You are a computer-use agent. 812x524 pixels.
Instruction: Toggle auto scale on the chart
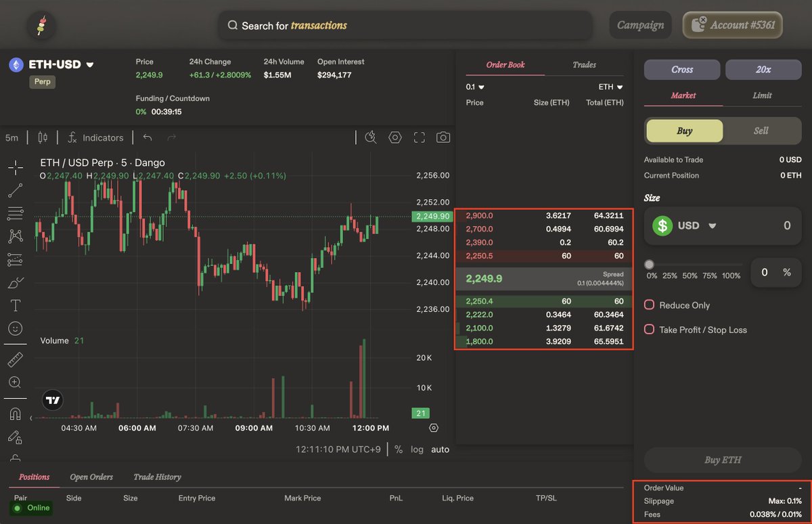pos(440,450)
